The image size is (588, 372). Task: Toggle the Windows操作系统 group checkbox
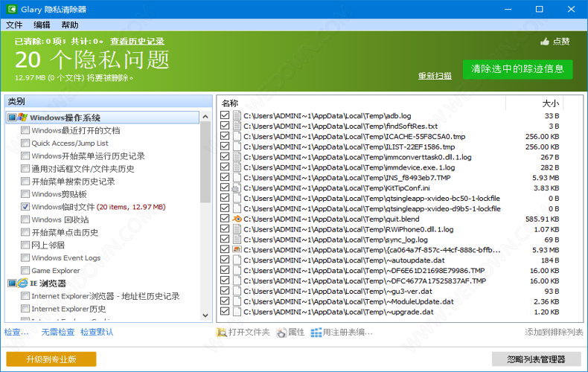coord(12,118)
